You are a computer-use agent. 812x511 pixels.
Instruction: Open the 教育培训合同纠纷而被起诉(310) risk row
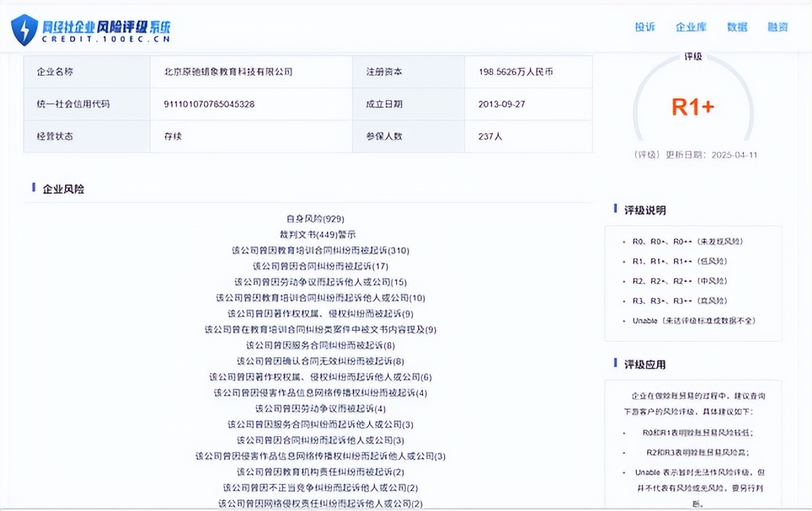pyautogui.click(x=320, y=251)
